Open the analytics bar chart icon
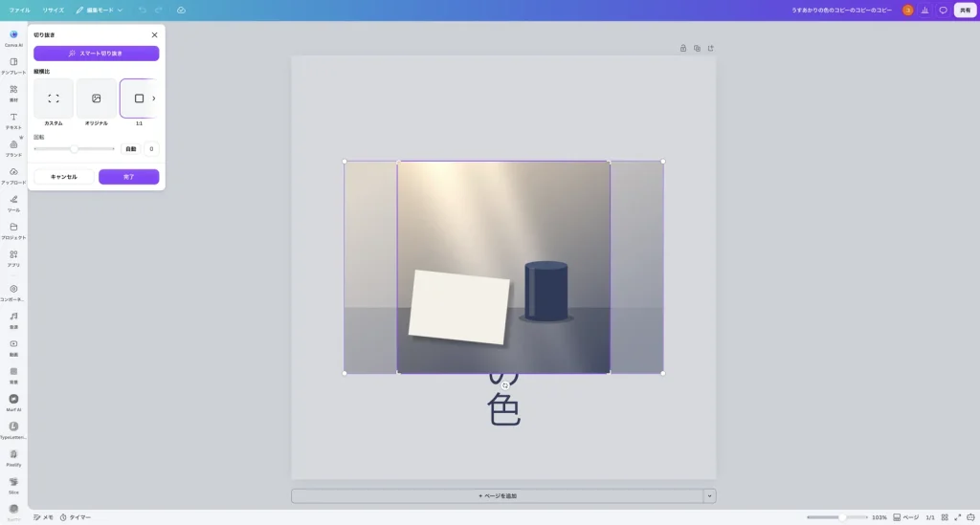The image size is (980, 525). [x=925, y=10]
